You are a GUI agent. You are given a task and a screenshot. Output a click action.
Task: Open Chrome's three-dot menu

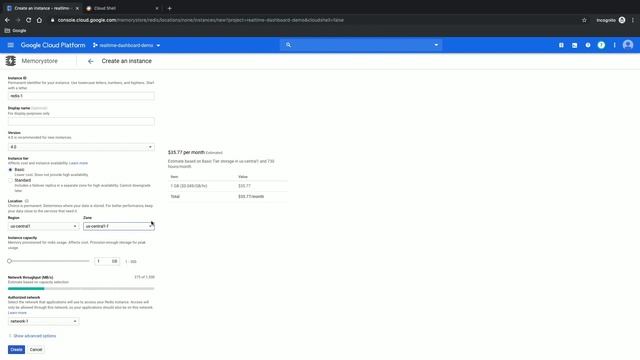click(x=633, y=20)
